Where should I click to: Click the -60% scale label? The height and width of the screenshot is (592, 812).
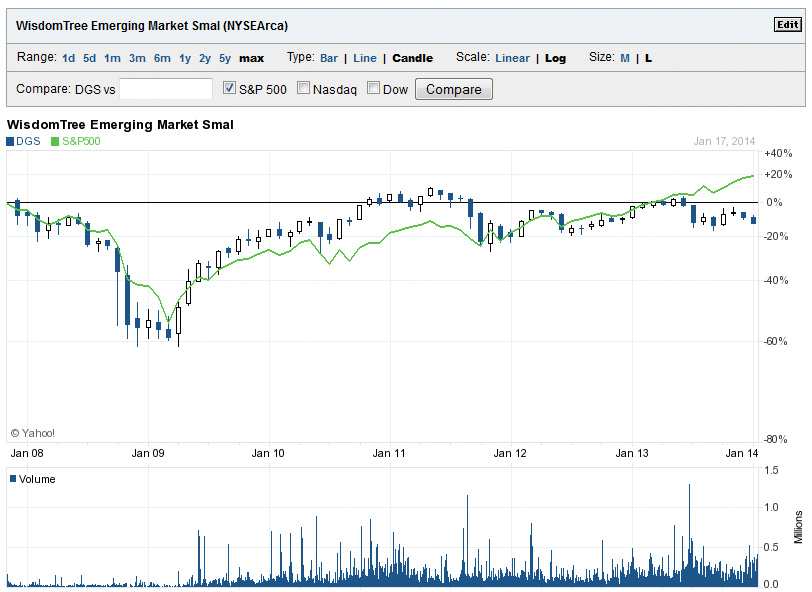(x=775, y=341)
